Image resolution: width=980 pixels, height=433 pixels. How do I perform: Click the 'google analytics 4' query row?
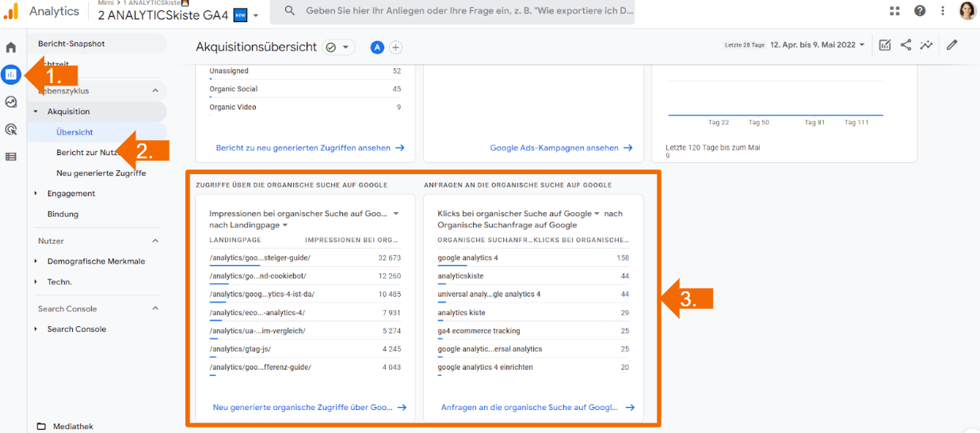tap(533, 258)
